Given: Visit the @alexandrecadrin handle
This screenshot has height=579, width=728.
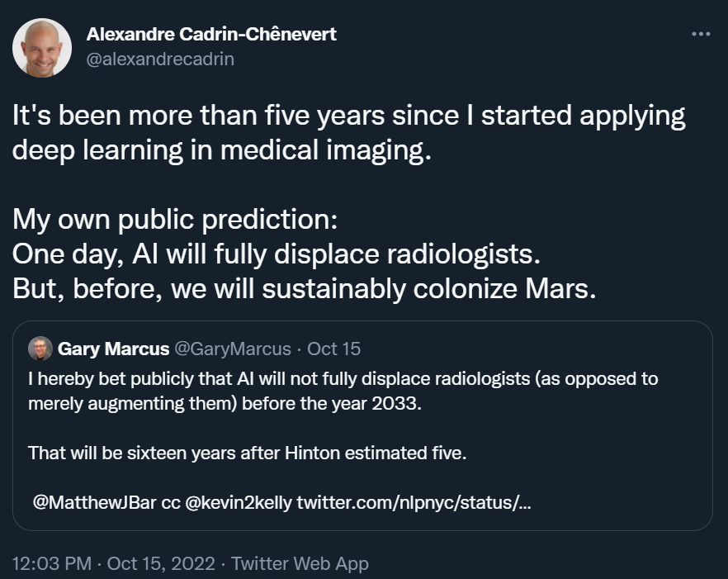Looking at the screenshot, I should 160,59.
